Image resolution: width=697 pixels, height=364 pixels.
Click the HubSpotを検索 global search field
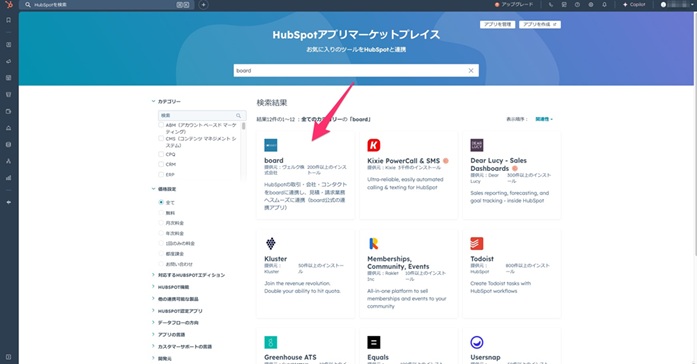point(108,4)
